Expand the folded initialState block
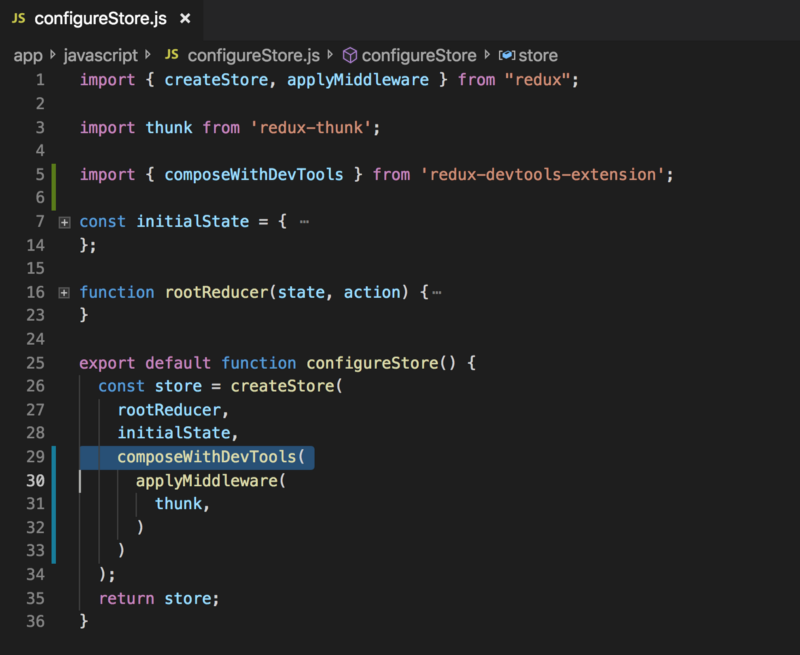 pos(64,222)
